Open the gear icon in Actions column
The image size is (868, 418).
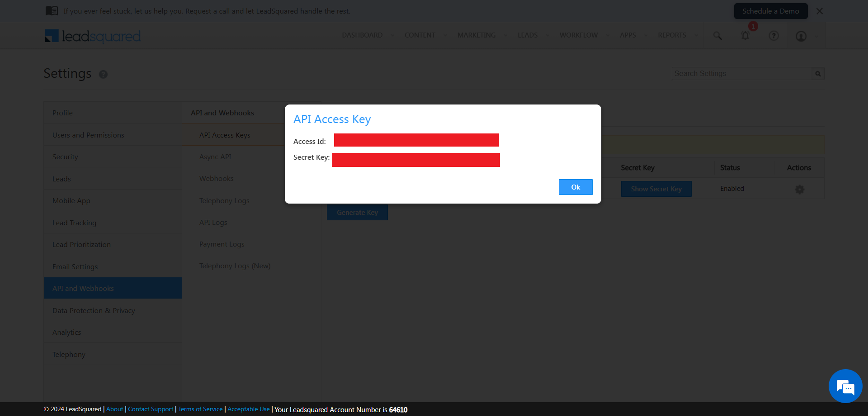[800, 190]
